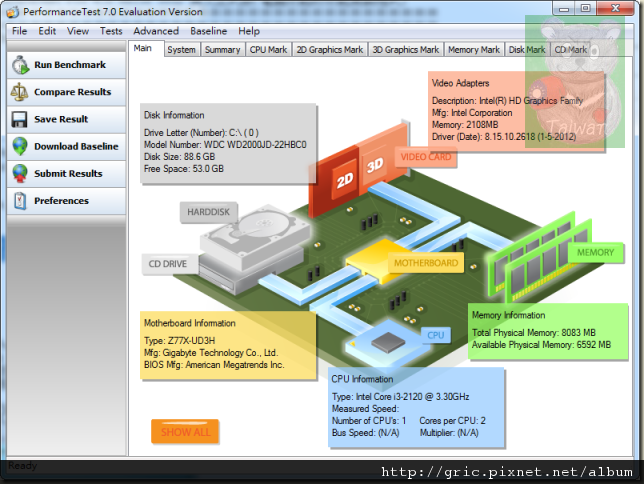Click the CPU label button

435,335
